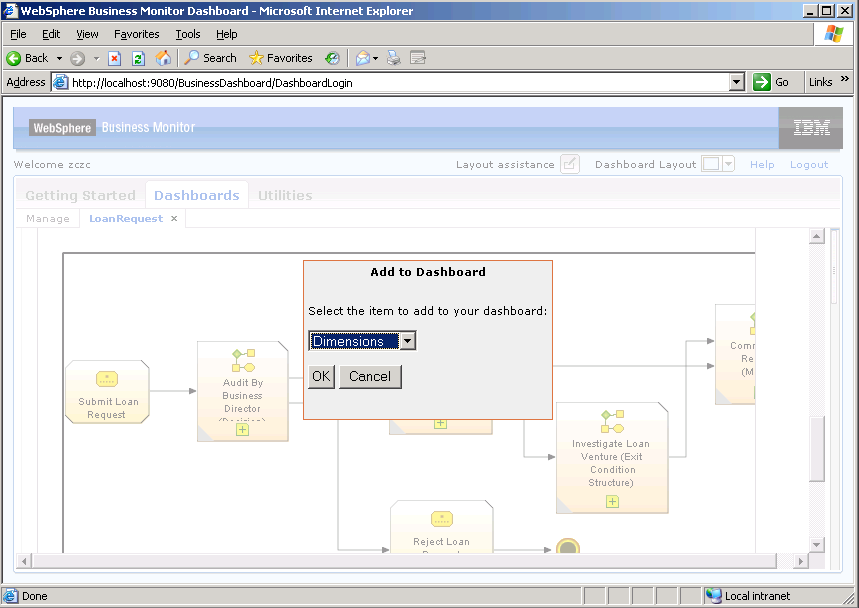Image resolution: width=859 pixels, height=608 pixels.
Task: Click the 'Welcome zczc' text
Action: [x=52, y=164]
